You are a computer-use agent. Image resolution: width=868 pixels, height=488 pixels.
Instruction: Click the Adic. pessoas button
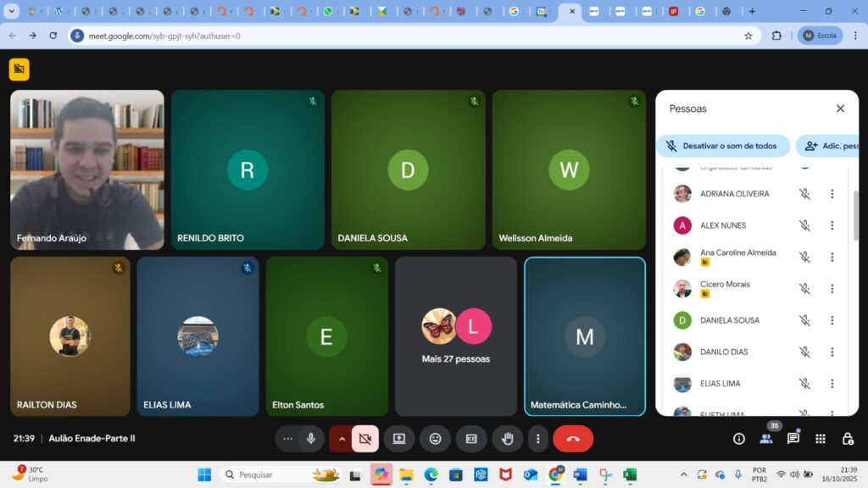(830, 146)
